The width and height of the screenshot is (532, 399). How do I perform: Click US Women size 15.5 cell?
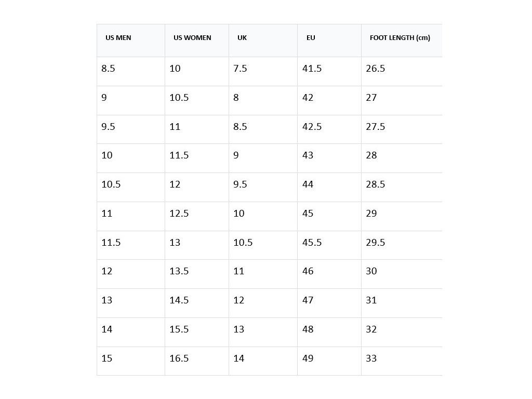tap(179, 329)
